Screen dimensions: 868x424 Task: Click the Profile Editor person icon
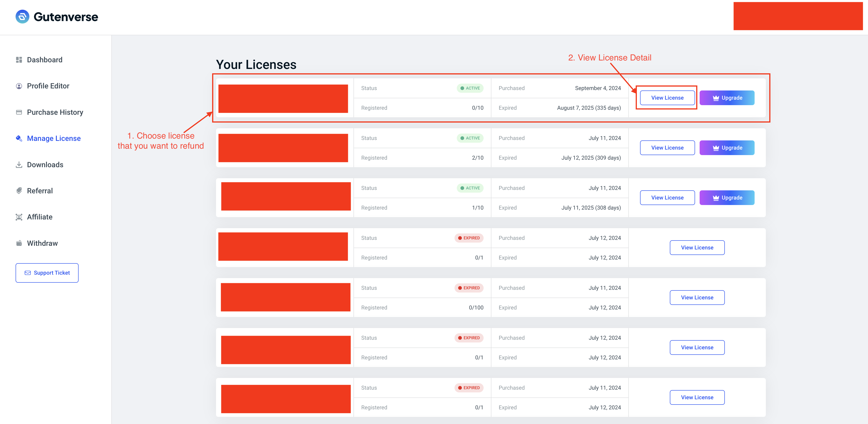point(19,86)
